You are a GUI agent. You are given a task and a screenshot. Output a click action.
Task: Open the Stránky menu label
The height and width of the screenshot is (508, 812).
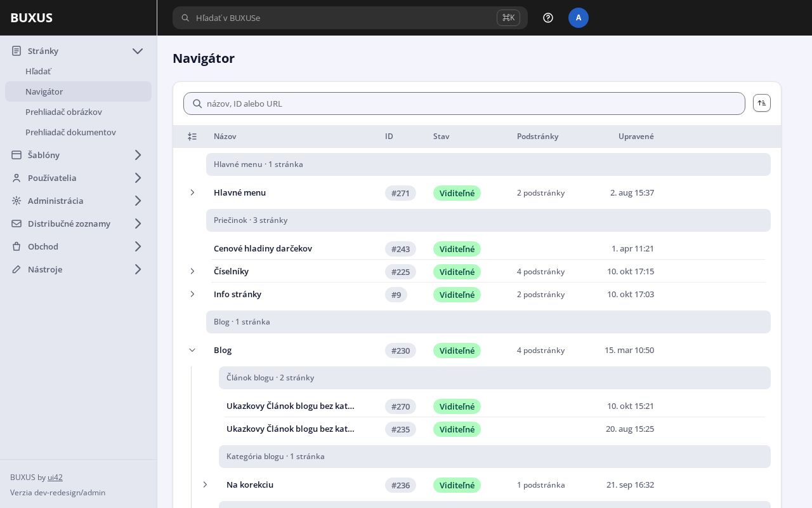[x=43, y=51]
